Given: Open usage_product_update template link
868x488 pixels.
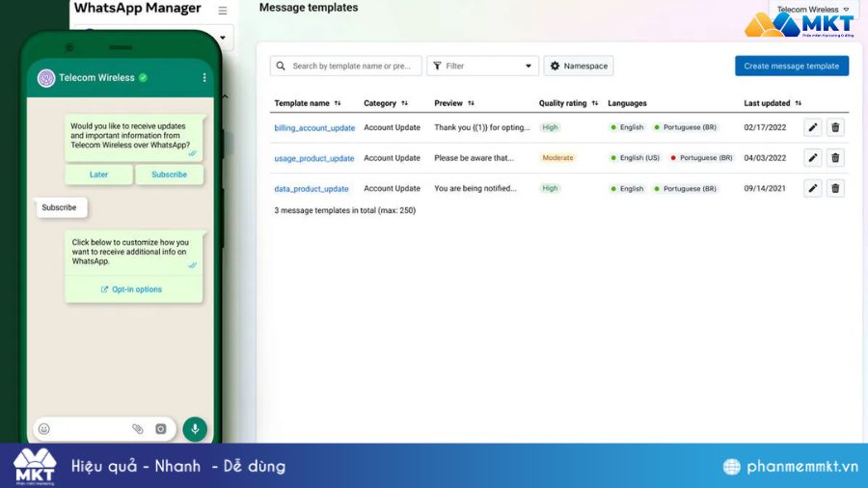Looking at the screenshot, I should 313,158.
